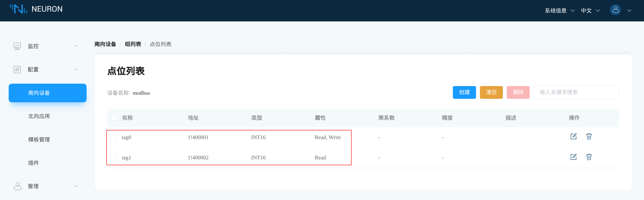
Task: Click the user avatar icon
Action: click(615, 10)
